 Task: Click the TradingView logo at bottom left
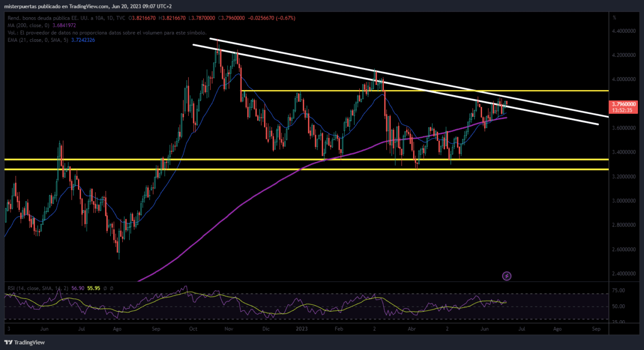click(x=25, y=342)
